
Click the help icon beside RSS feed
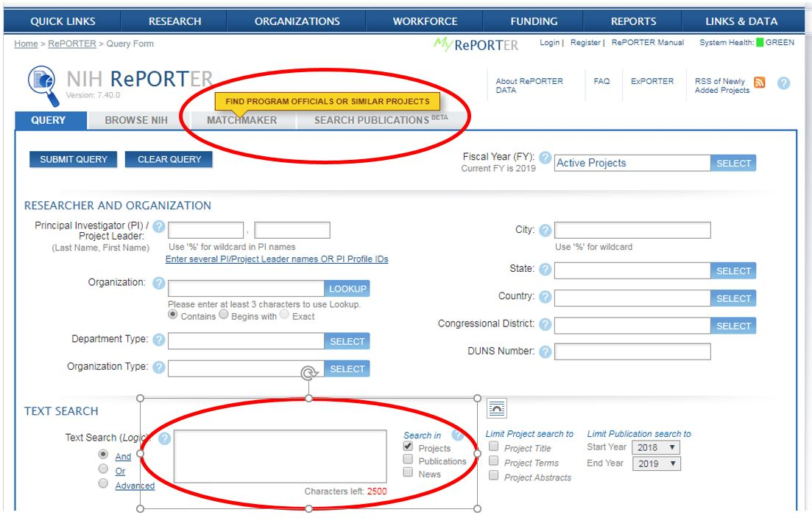(x=783, y=83)
